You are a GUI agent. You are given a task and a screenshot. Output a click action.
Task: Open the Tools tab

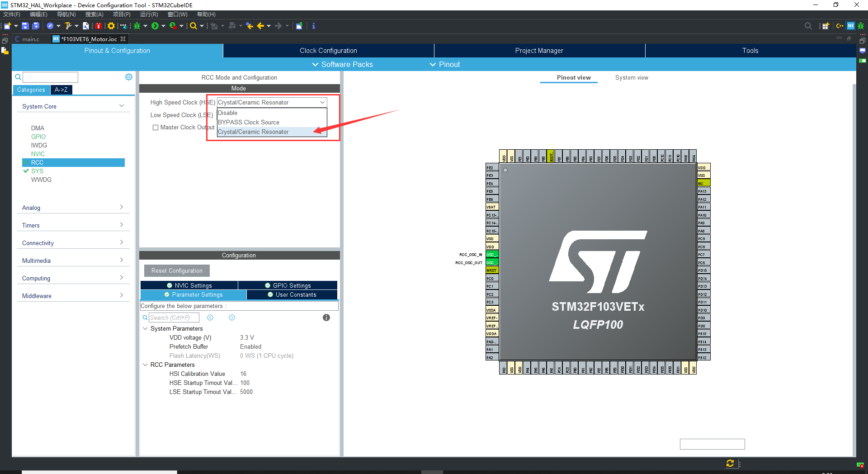(750, 51)
